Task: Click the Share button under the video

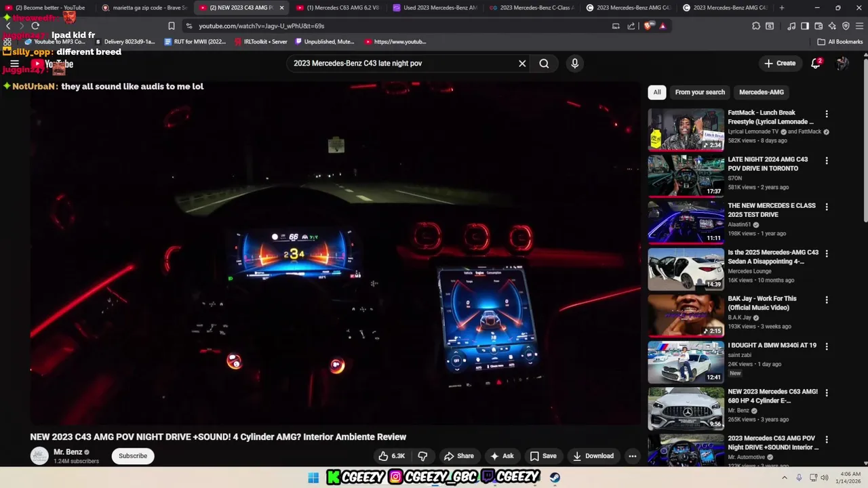Action: [x=459, y=456]
